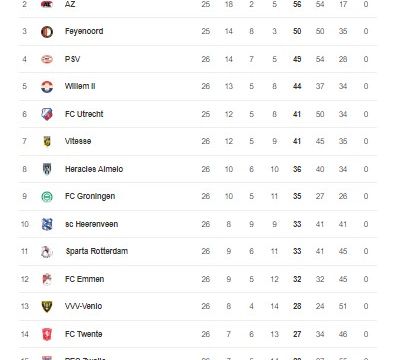Click the FC Twente team name

[x=84, y=334]
